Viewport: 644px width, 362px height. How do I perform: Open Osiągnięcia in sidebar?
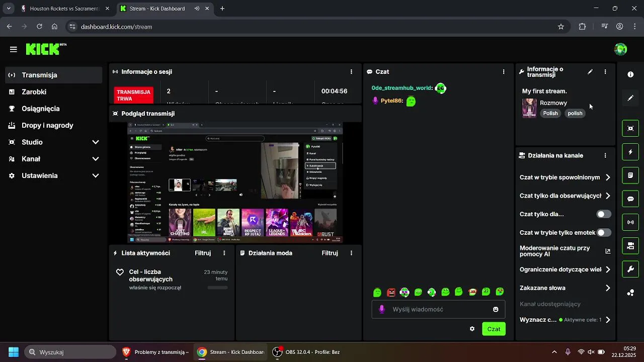(x=53, y=109)
